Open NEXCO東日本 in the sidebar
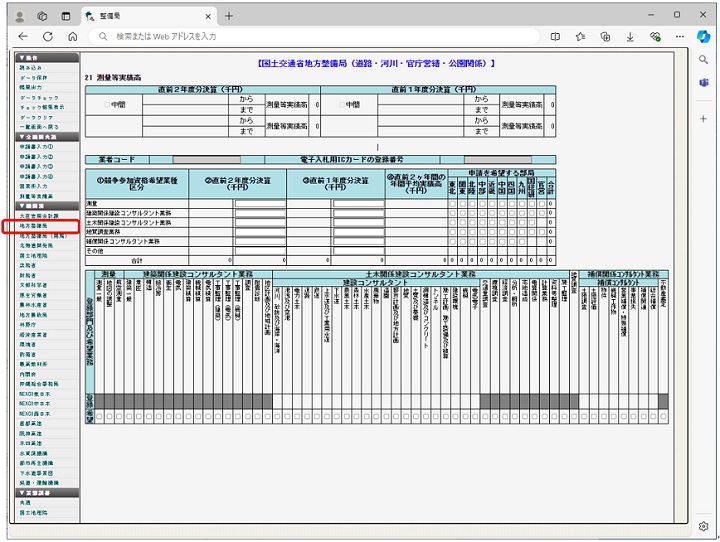Viewport: 720px width, 542px height. (x=35, y=394)
